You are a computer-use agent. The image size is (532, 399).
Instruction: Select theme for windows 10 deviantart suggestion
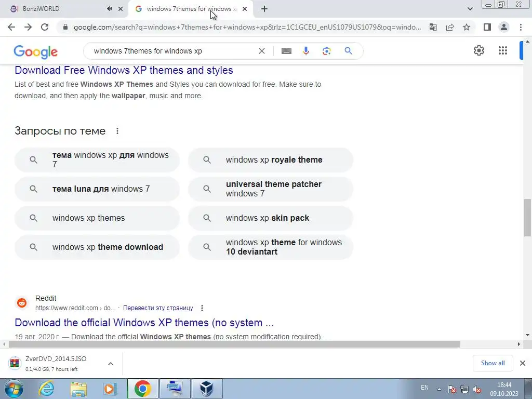pos(271,247)
